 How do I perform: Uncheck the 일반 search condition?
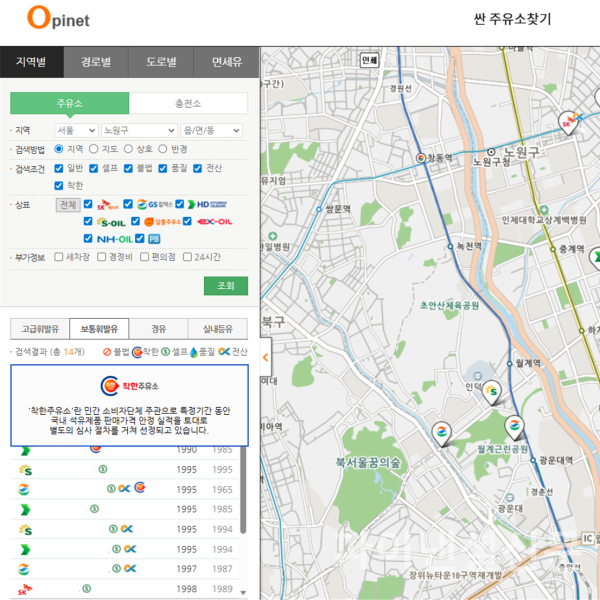coord(59,168)
